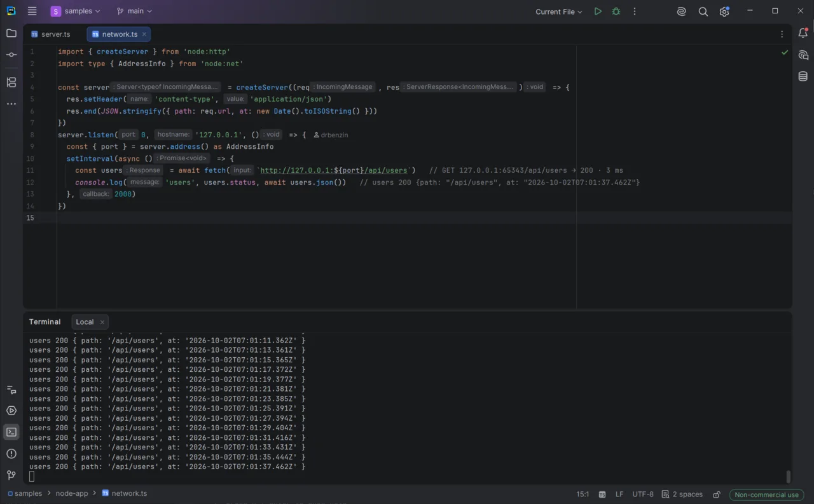Open the main hamburger menu
Image resolution: width=814 pixels, height=504 pixels.
tap(32, 11)
